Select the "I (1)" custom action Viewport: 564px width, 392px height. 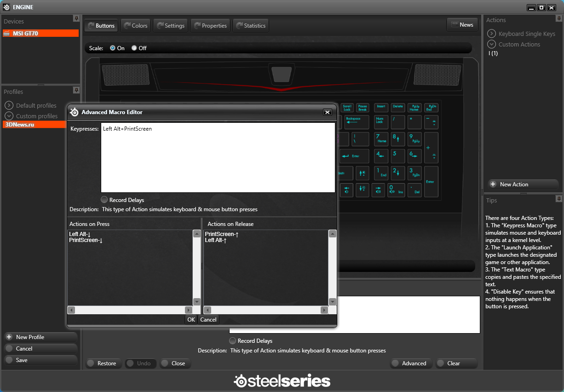493,53
